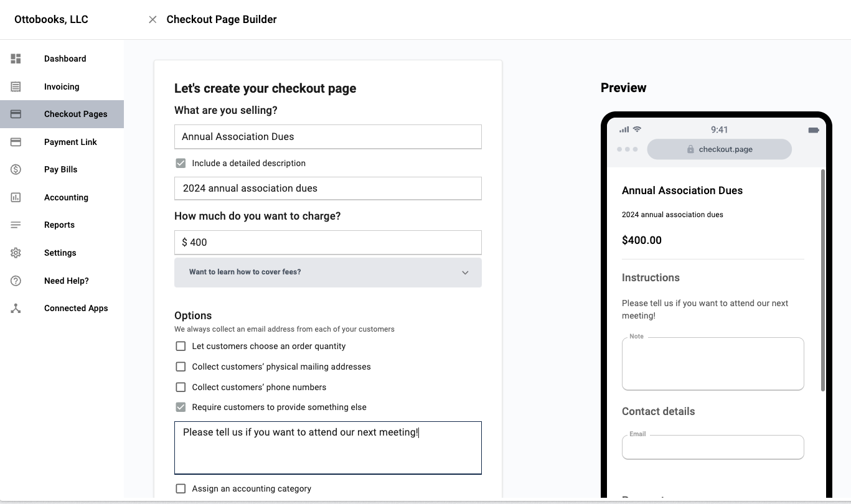The height and width of the screenshot is (504, 851).
Task: Click the Checkout Pages card icon
Action: [x=15, y=114]
